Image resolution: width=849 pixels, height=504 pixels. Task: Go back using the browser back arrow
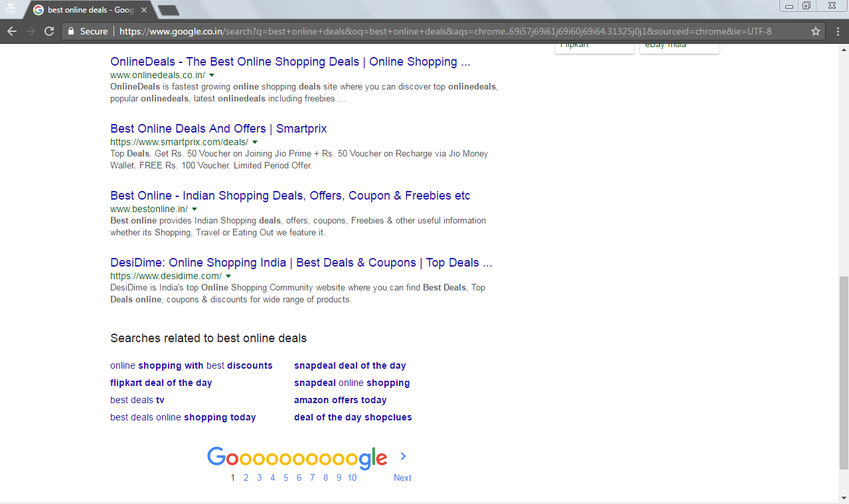click(11, 31)
